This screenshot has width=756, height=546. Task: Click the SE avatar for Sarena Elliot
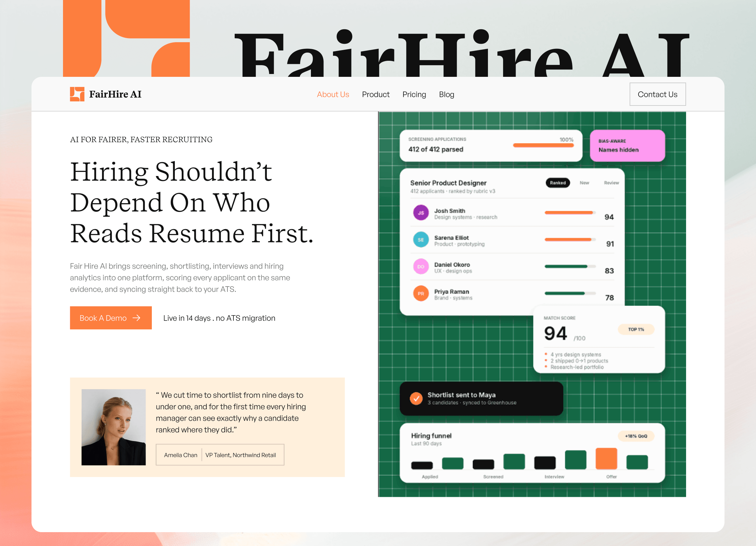[421, 240]
